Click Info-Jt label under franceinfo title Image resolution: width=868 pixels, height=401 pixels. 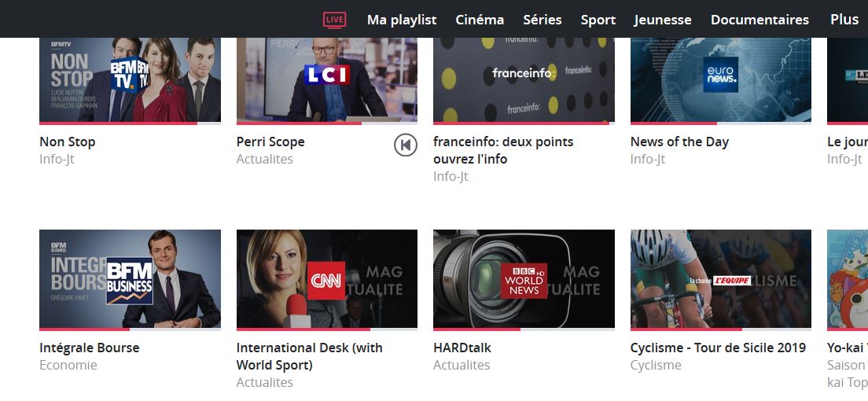[451, 177]
